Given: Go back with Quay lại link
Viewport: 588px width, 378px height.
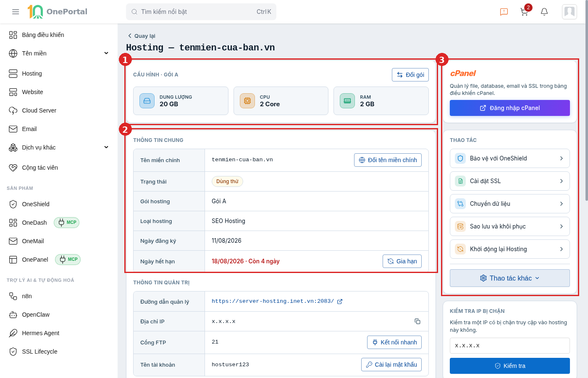Looking at the screenshot, I should (x=142, y=36).
